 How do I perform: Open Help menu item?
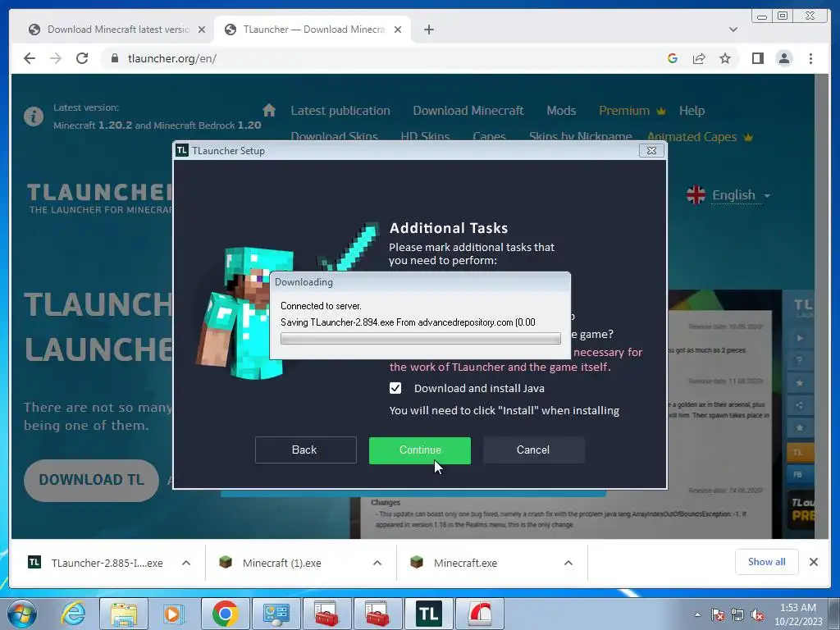pyautogui.click(x=692, y=111)
